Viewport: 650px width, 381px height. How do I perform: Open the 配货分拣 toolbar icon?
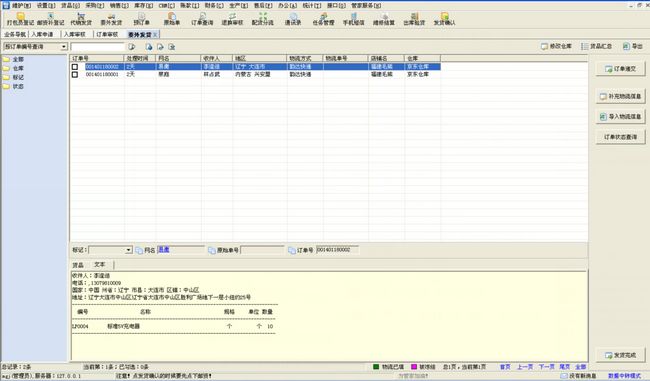coord(262,19)
